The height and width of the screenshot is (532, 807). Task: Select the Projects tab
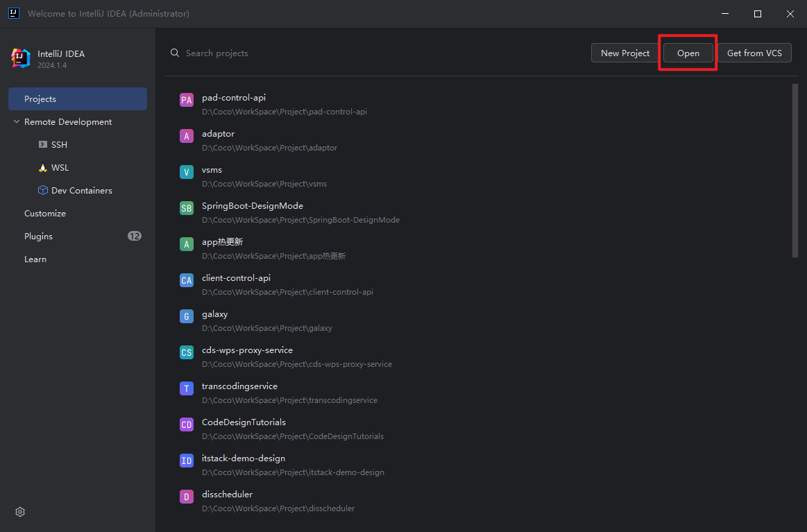[x=78, y=98]
